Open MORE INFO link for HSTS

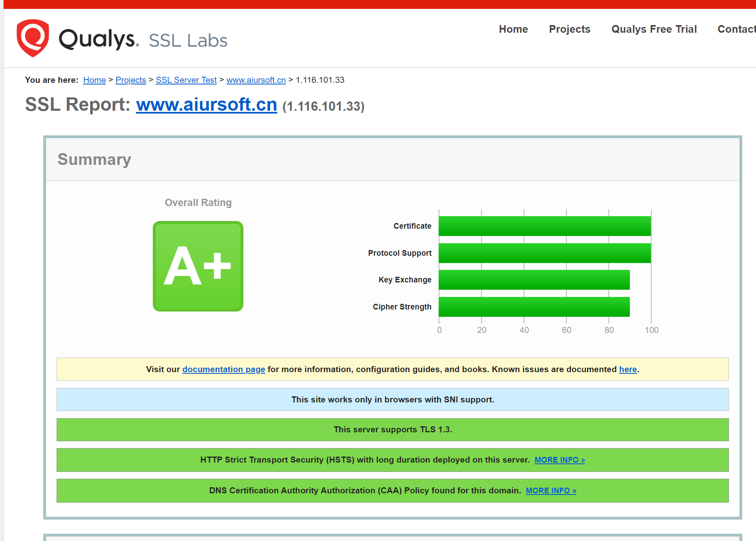click(560, 460)
